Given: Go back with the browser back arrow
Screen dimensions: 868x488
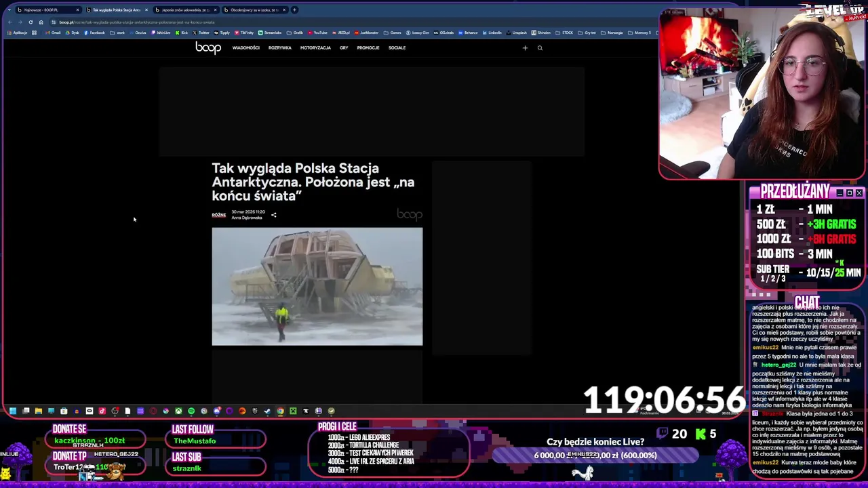Looking at the screenshot, I should [x=10, y=22].
